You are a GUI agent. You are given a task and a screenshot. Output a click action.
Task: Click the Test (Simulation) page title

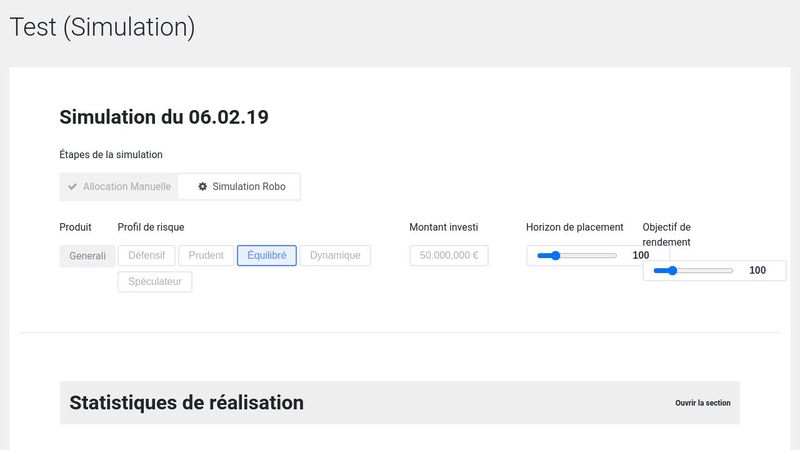[102, 28]
